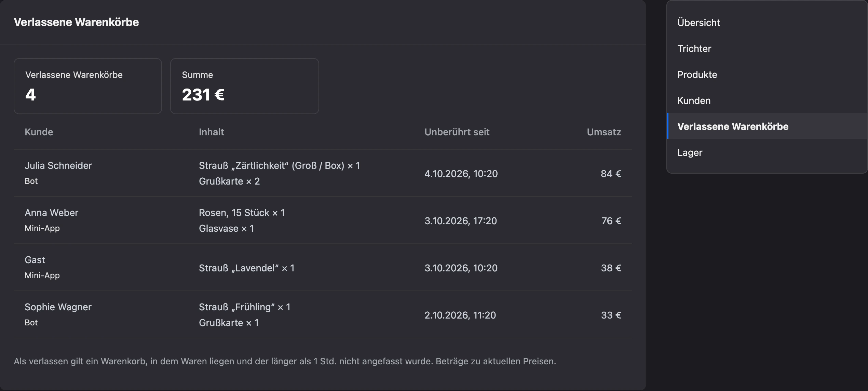The image size is (868, 391).
Task: Open Julia Schneider's cart row
Action: coord(323,173)
